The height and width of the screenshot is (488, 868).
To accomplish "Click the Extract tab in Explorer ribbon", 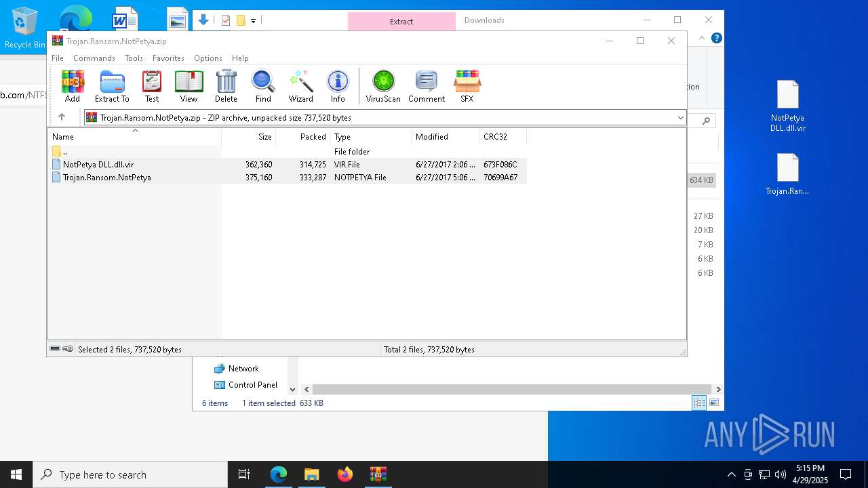I will (401, 22).
